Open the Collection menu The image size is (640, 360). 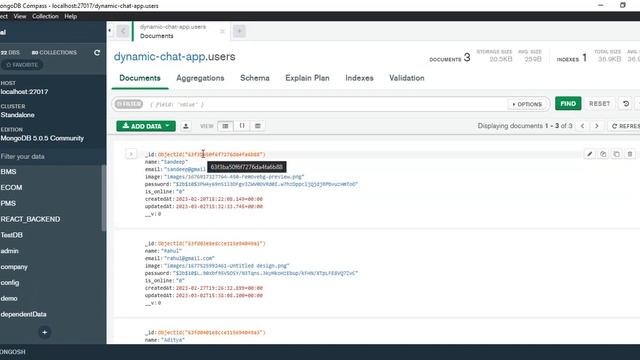click(x=45, y=16)
